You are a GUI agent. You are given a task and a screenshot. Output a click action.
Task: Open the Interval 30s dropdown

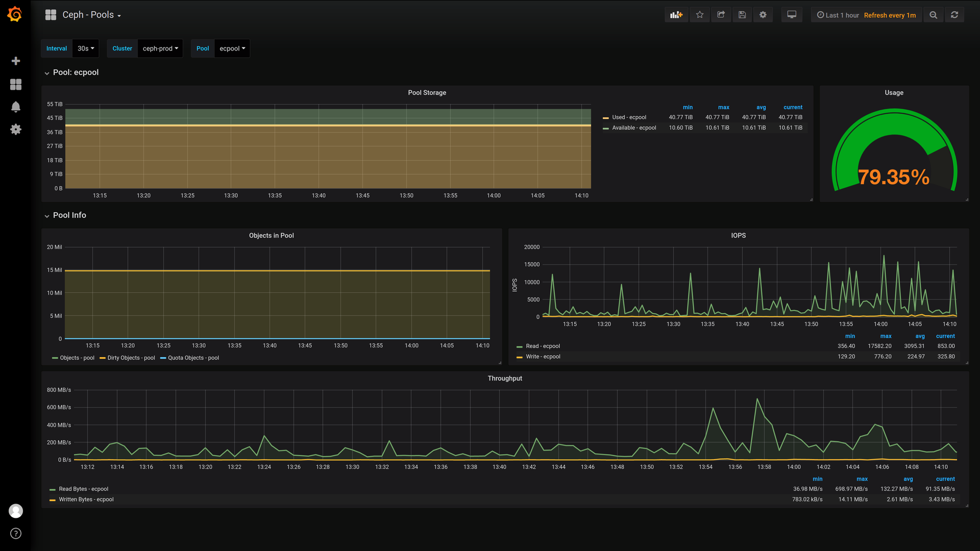[x=86, y=48]
